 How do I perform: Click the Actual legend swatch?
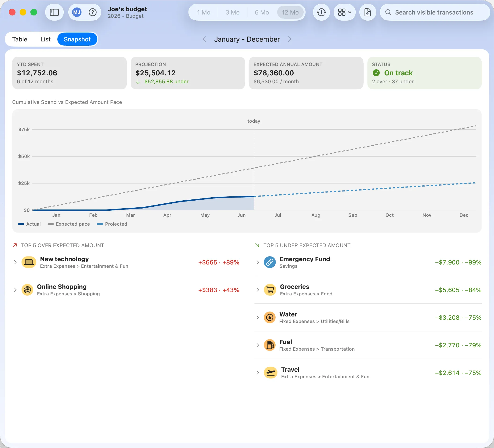click(x=21, y=224)
